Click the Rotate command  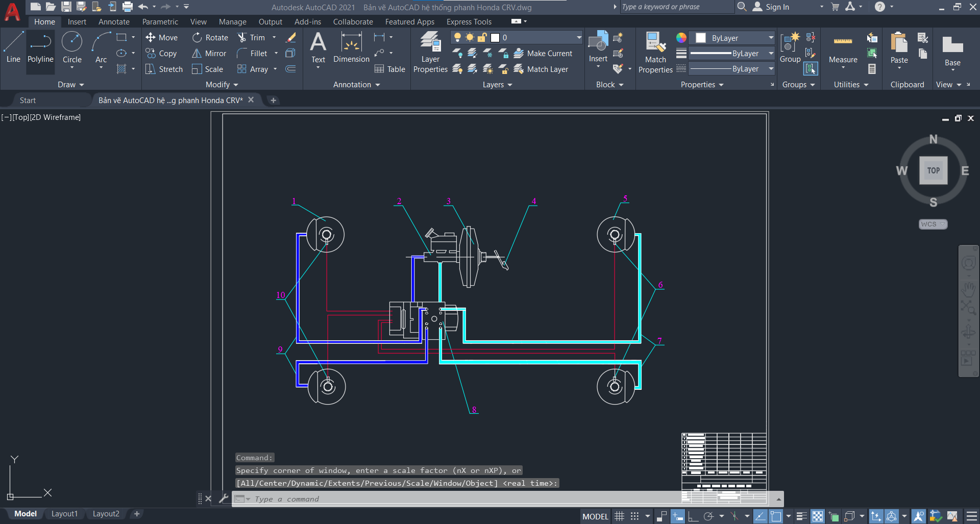(x=210, y=38)
